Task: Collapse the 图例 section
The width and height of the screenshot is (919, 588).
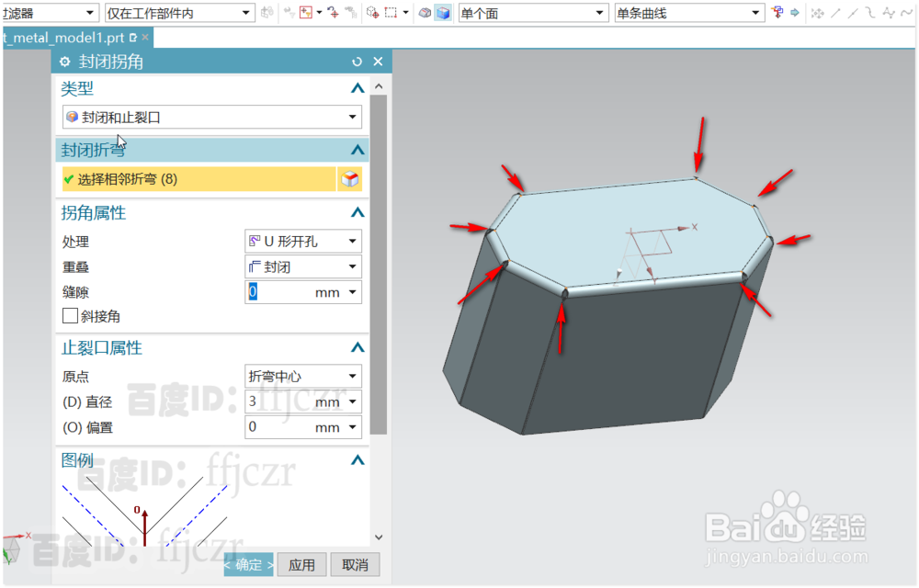Action: (357, 459)
